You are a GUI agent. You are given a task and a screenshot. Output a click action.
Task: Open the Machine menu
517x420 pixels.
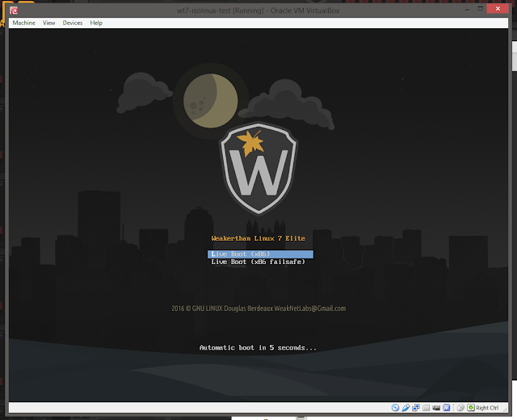23,23
